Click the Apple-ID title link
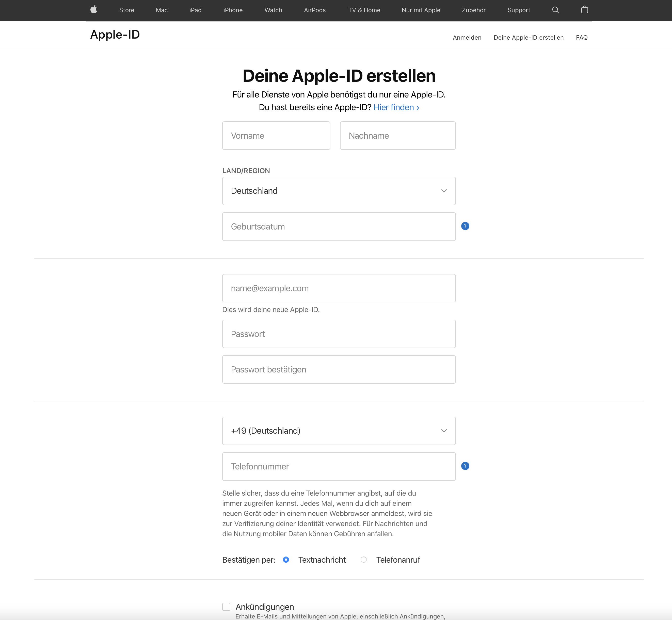 [115, 35]
